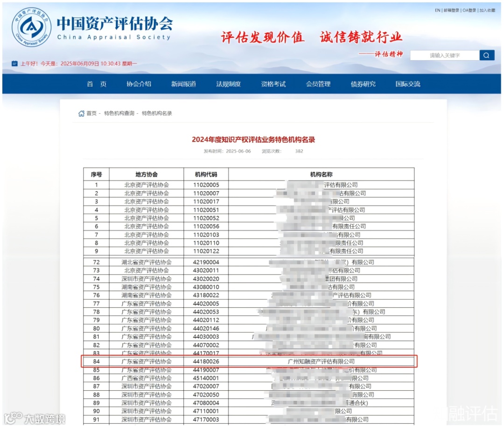Click the 发布时间 2025-06-06 text
This screenshot has width=504, height=428.
click(227, 151)
